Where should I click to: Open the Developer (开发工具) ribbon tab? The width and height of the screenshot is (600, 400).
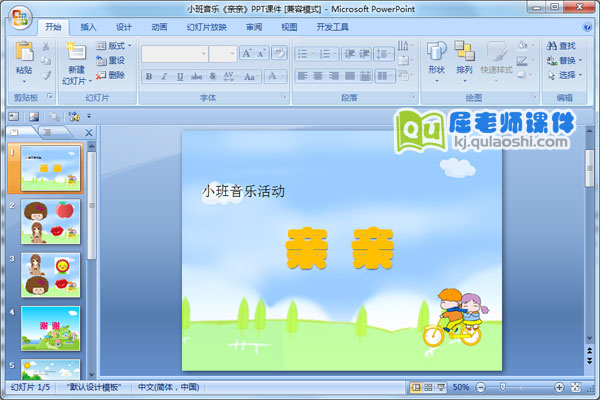click(333, 27)
